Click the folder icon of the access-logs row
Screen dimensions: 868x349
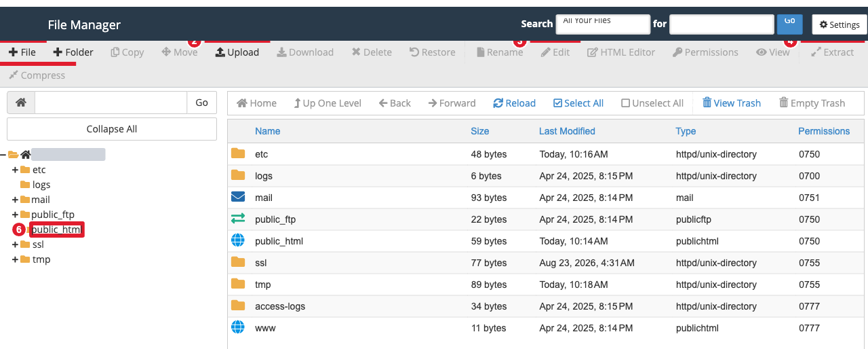click(238, 306)
